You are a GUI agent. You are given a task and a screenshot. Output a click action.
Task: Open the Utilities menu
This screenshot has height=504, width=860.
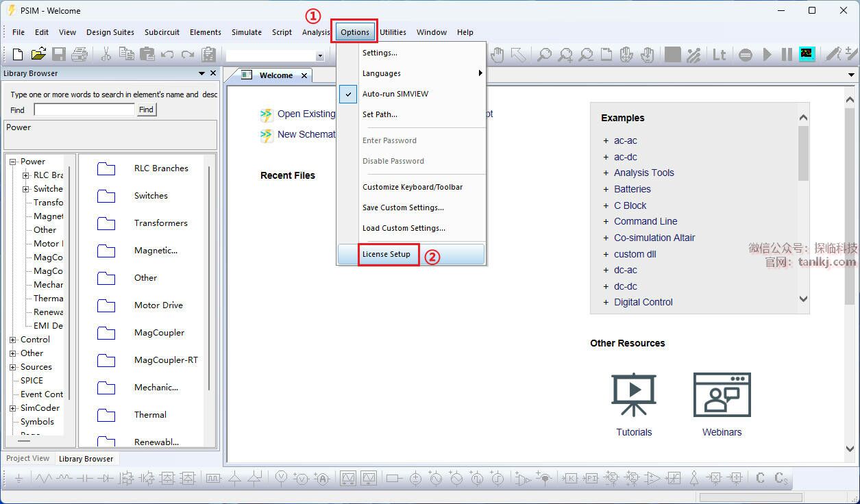(393, 32)
